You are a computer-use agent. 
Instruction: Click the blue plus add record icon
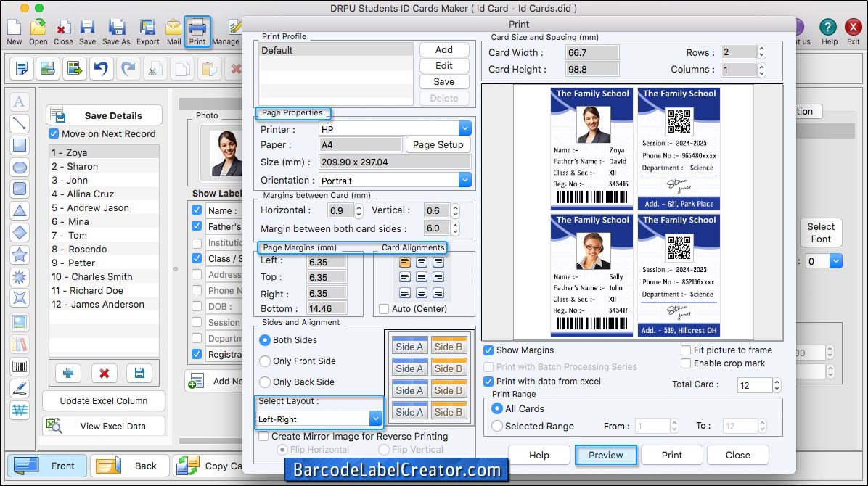[68, 373]
